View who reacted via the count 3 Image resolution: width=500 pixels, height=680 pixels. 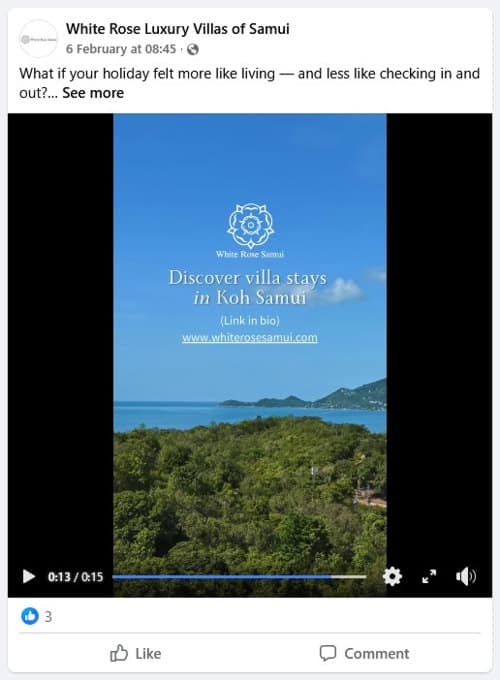point(49,616)
